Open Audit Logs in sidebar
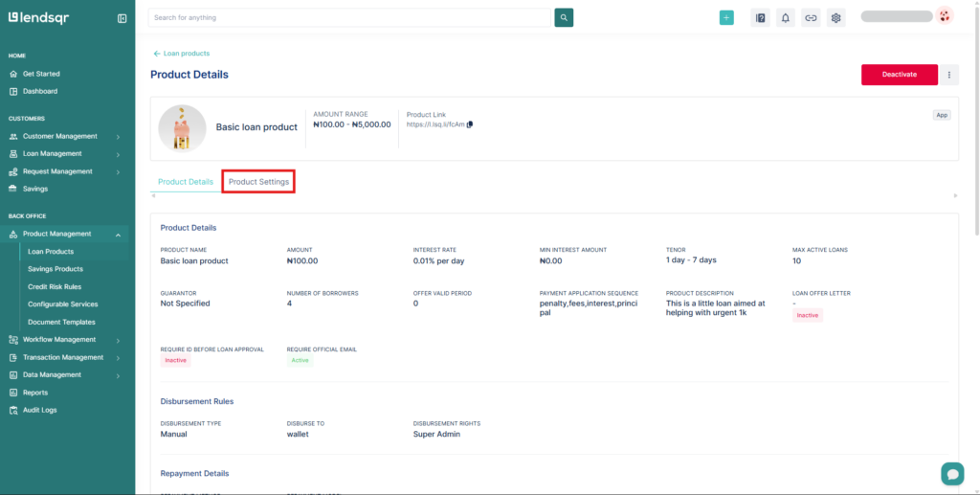This screenshot has width=980, height=495. click(x=39, y=410)
